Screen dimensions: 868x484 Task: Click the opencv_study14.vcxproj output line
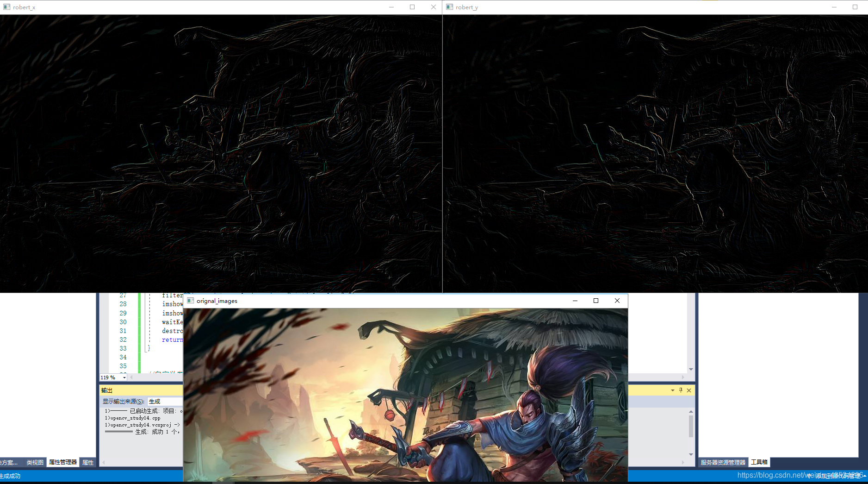tap(143, 425)
